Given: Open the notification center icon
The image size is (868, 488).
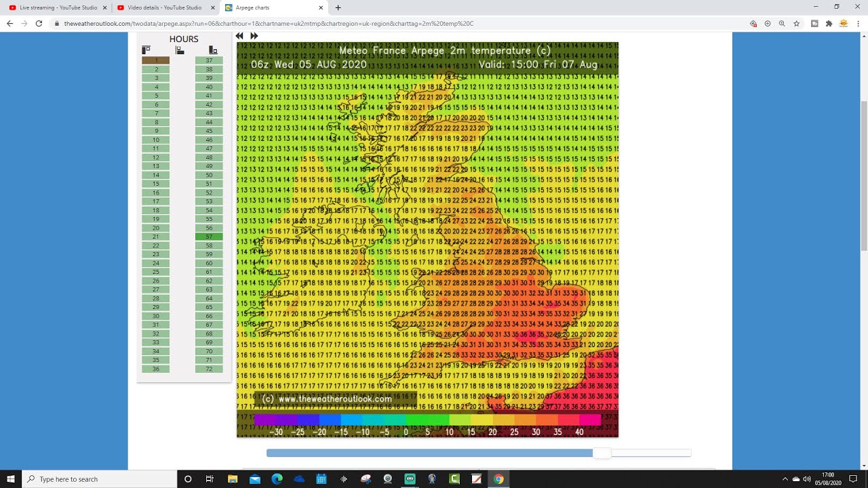Looking at the screenshot, I should pos(853,479).
